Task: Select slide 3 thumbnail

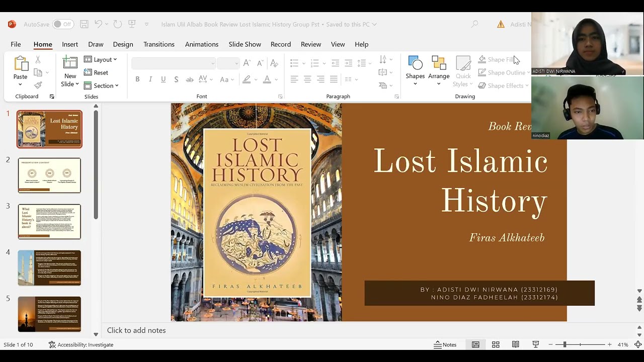Action: 49,222
